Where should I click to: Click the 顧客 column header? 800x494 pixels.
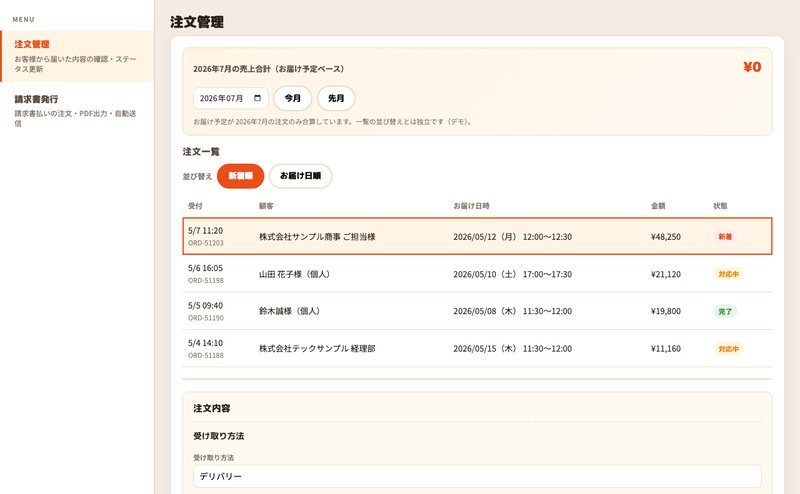[266, 206]
